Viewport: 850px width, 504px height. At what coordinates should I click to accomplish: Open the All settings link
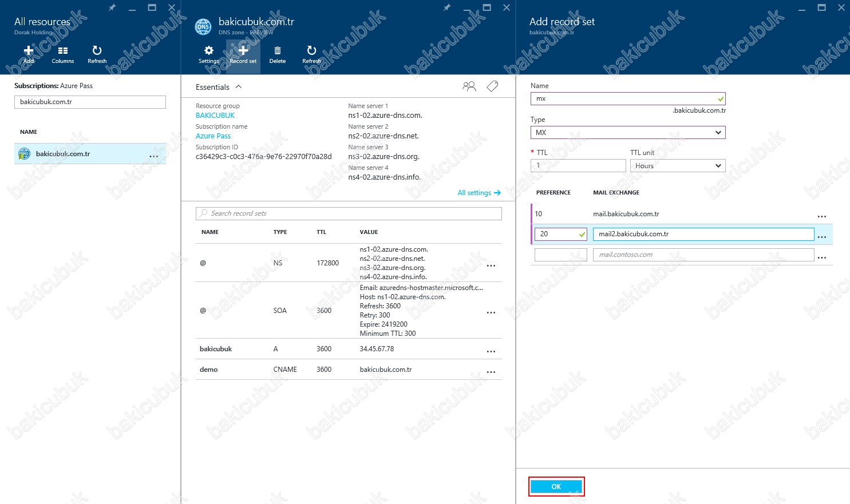[x=479, y=193]
